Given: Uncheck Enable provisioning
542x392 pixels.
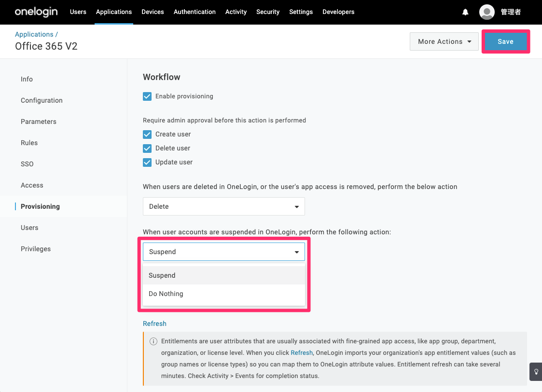Looking at the screenshot, I should tap(147, 96).
